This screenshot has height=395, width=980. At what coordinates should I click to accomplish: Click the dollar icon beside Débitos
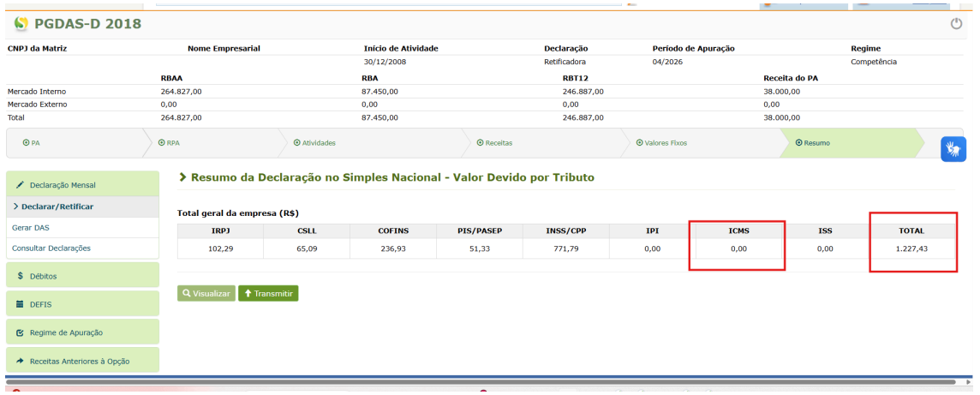[21, 276]
